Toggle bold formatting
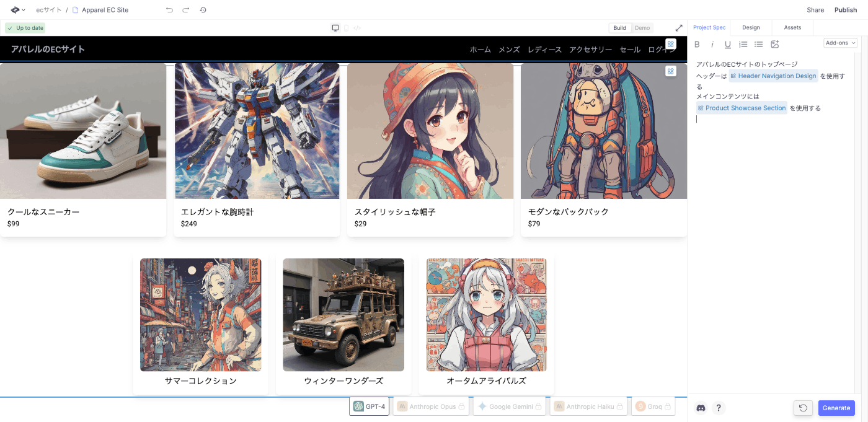868x422 pixels. (x=697, y=44)
